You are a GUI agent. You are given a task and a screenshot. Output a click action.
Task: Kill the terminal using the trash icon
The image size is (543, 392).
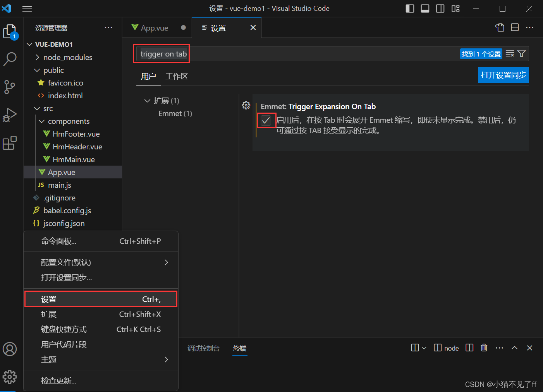coord(484,347)
